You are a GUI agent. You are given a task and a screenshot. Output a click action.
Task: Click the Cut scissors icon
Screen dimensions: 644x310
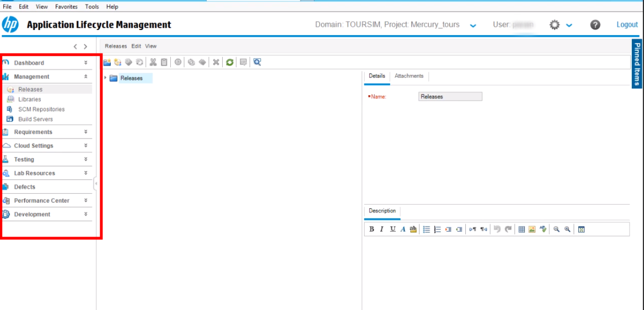pyautogui.click(x=153, y=62)
